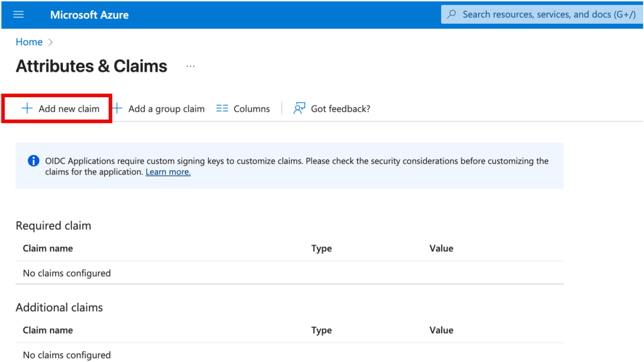Click the Columns layout icon
Screen dimensions: 644x362
point(222,108)
